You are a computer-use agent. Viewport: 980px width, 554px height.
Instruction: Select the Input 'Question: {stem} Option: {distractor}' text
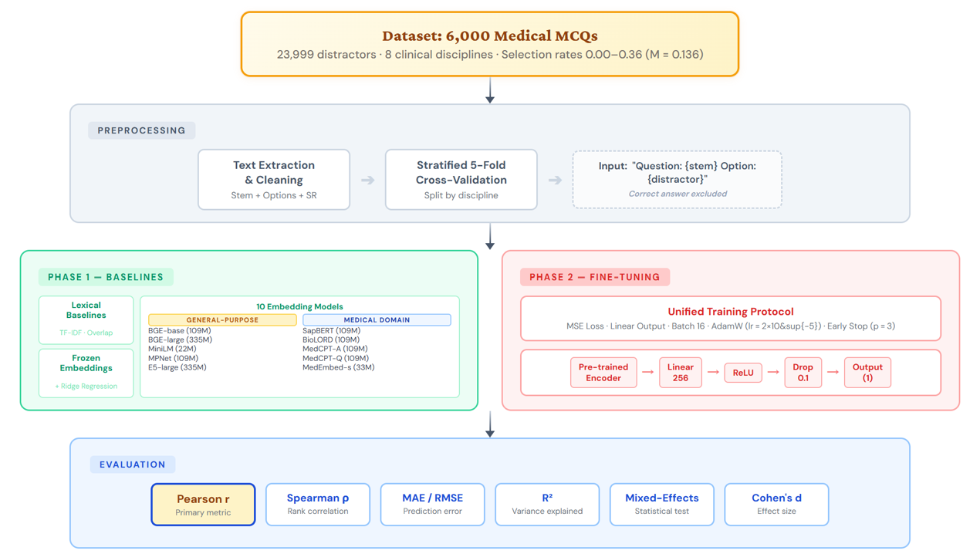pos(677,172)
